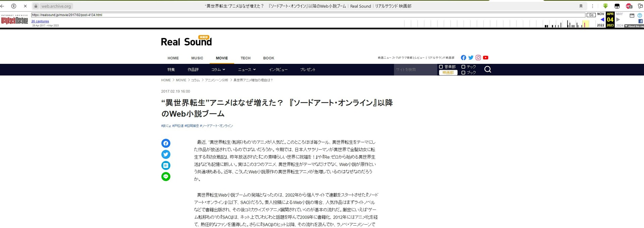Expand the ニュース dropdown menu
The height and width of the screenshot is (228, 644).
(x=247, y=70)
